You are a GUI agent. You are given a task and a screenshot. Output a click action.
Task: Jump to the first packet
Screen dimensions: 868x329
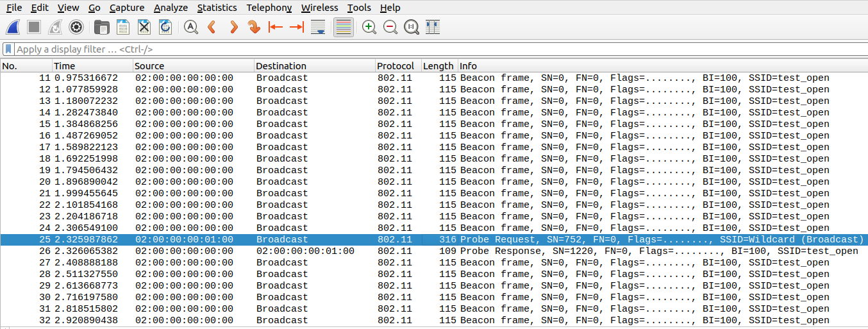(276, 27)
